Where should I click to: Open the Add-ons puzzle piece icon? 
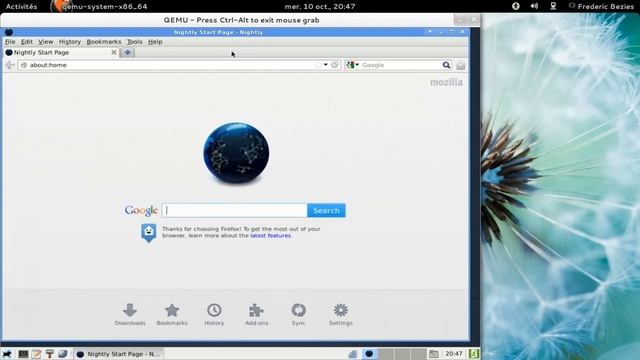click(256, 310)
